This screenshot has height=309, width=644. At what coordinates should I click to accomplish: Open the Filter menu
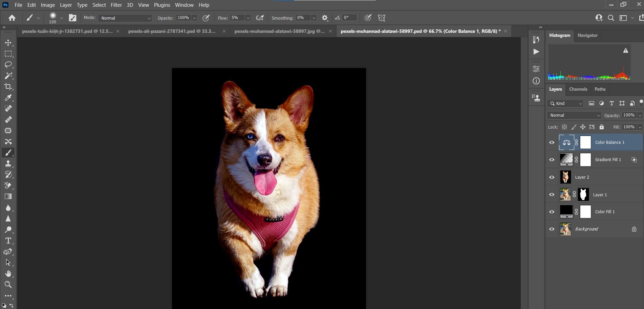coord(116,5)
